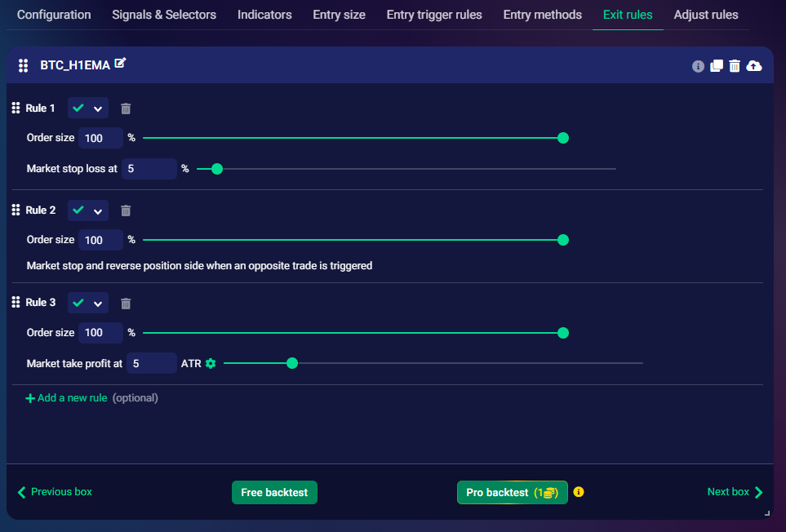Upload BTC_H1EMA box to cloud
The width and height of the screenshot is (786, 532).
coord(754,65)
